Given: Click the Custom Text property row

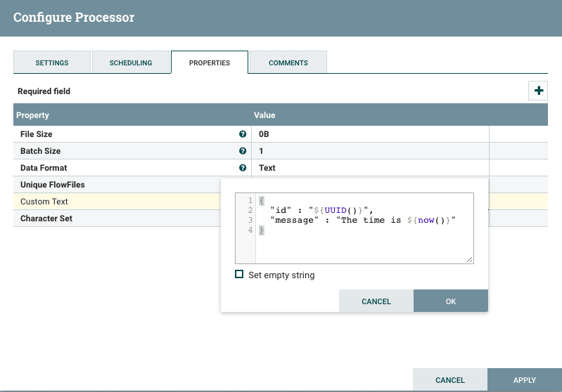Looking at the screenshot, I should pyautogui.click(x=117, y=201).
